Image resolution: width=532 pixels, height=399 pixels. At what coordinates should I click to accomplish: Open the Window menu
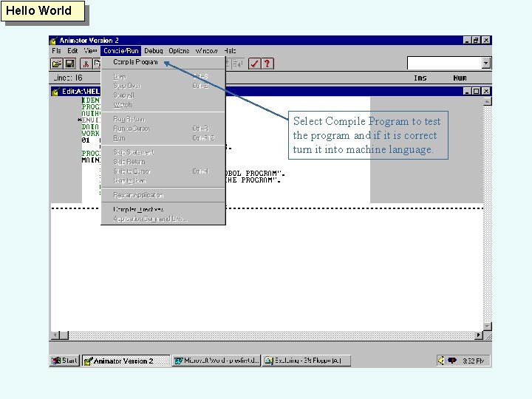pos(206,51)
